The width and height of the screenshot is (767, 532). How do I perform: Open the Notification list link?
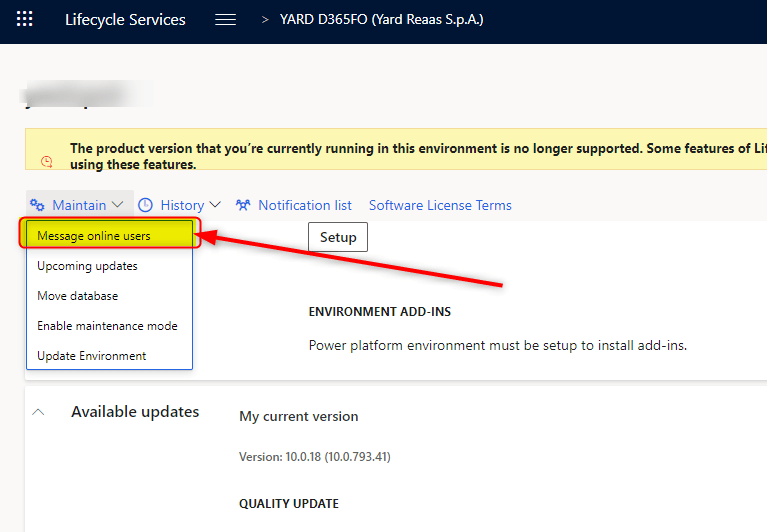pyautogui.click(x=305, y=205)
